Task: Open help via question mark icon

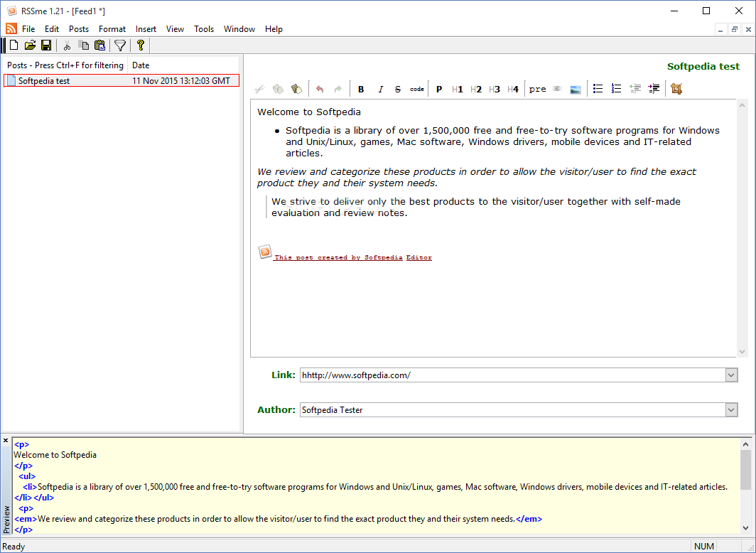Action: click(x=140, y=45)
